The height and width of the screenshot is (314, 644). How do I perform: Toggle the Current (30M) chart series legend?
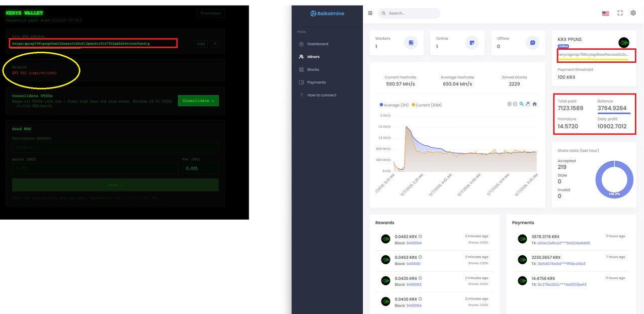pos(428,105)
